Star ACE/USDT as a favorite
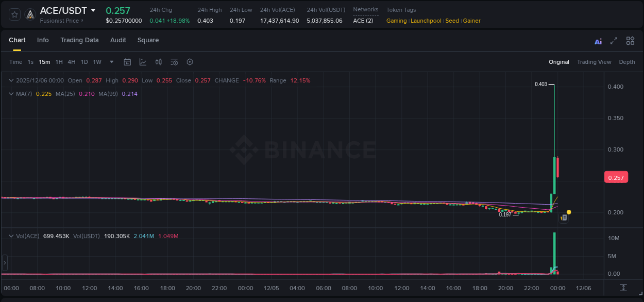 click(x=14, y=14)
